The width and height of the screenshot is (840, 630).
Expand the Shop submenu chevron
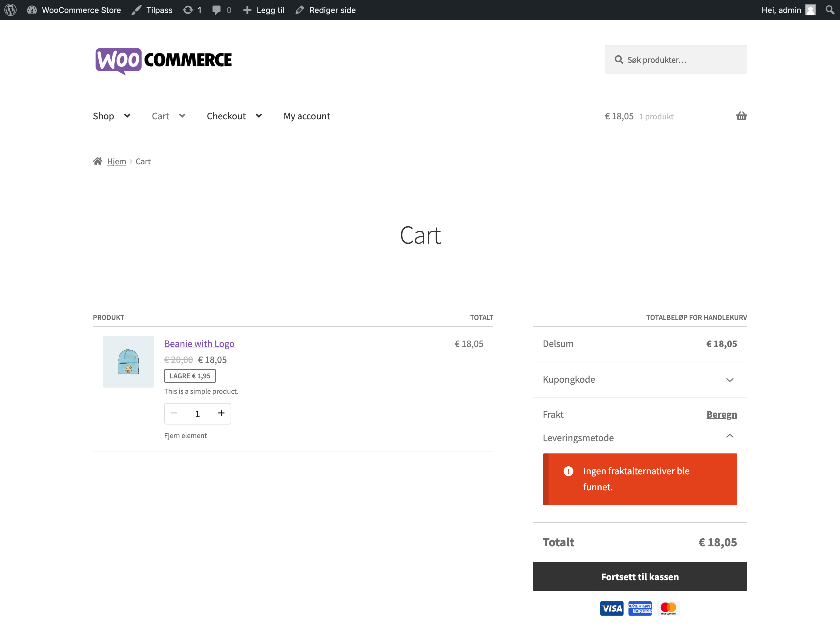pyautogui.click(x=127, y=116)
